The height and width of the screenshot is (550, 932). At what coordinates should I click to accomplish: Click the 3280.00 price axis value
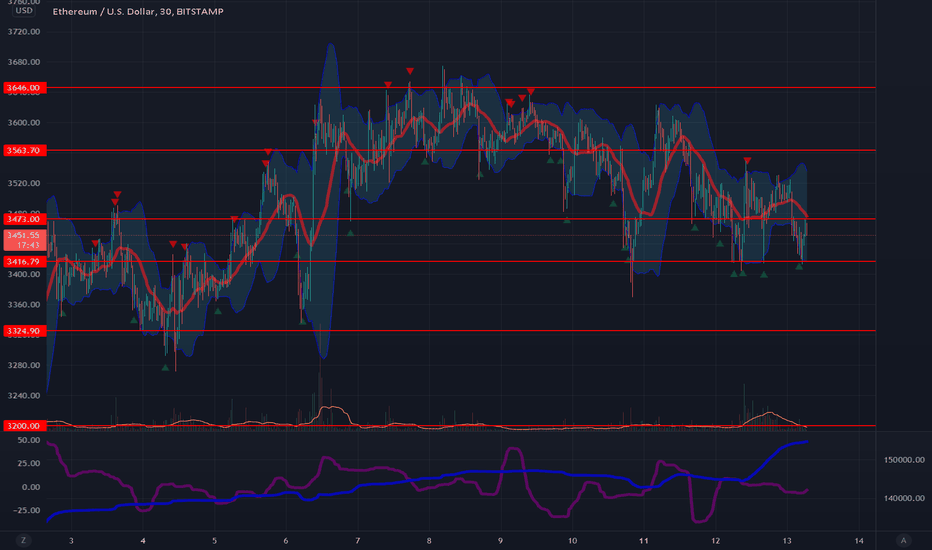coord(24,365)
